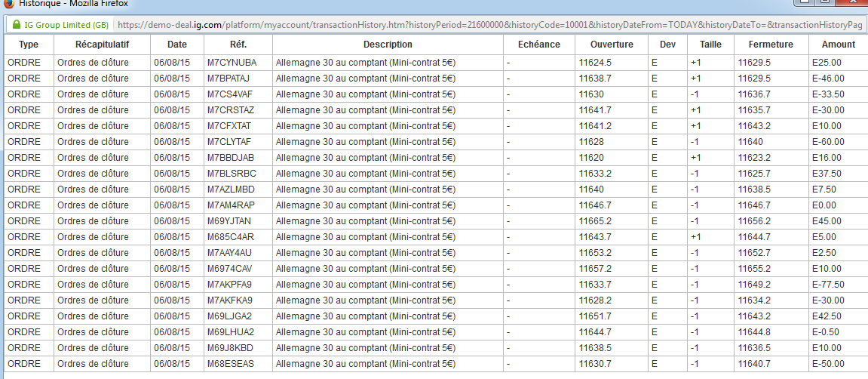Select reference M685C4AR

pyautogui.click(x=230, y=237)
